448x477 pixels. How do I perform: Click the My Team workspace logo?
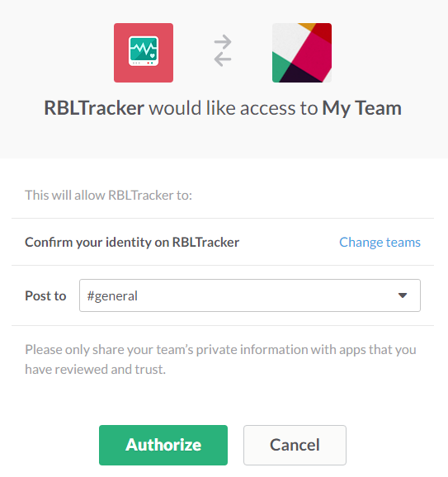point(302,53)
